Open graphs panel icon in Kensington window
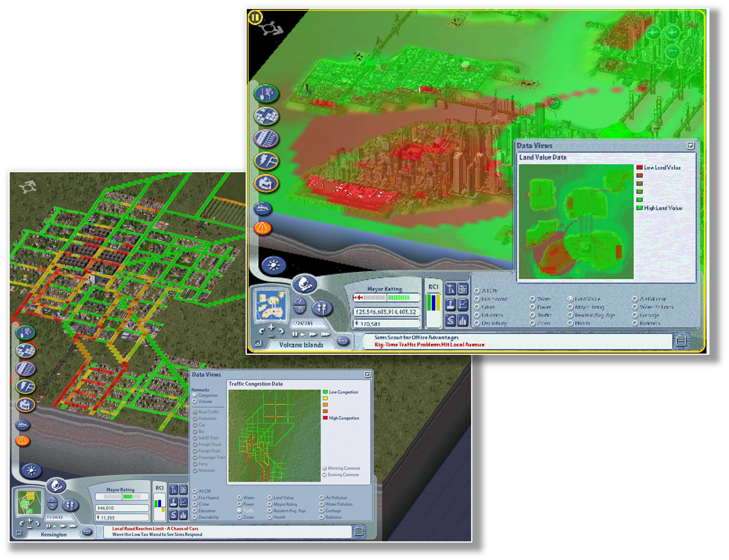 click(184, 502)
